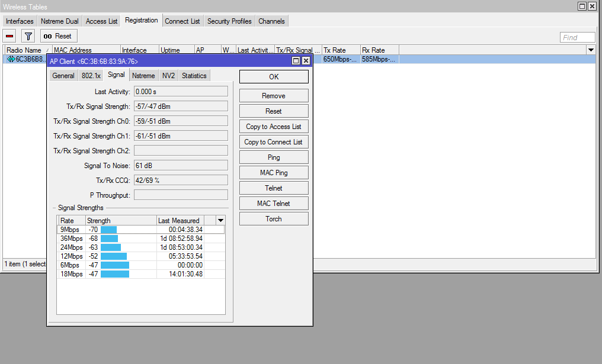Restore the Wireless Tables window
This screenshot has height=364, width=602.
coord(582,6)
